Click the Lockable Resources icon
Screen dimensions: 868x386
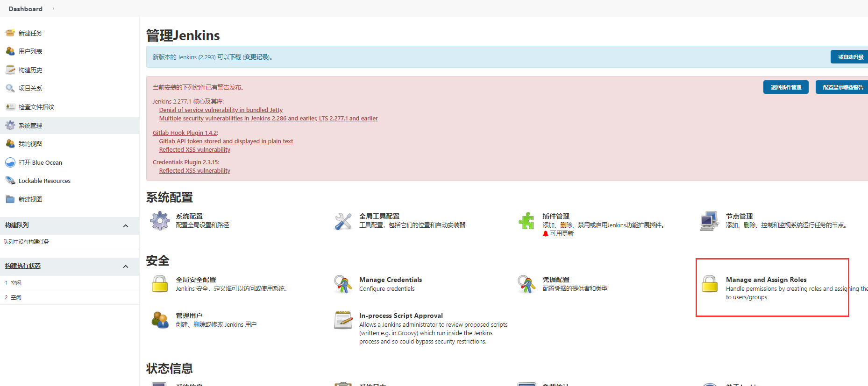pyautogui.click(x=10, y=181)
